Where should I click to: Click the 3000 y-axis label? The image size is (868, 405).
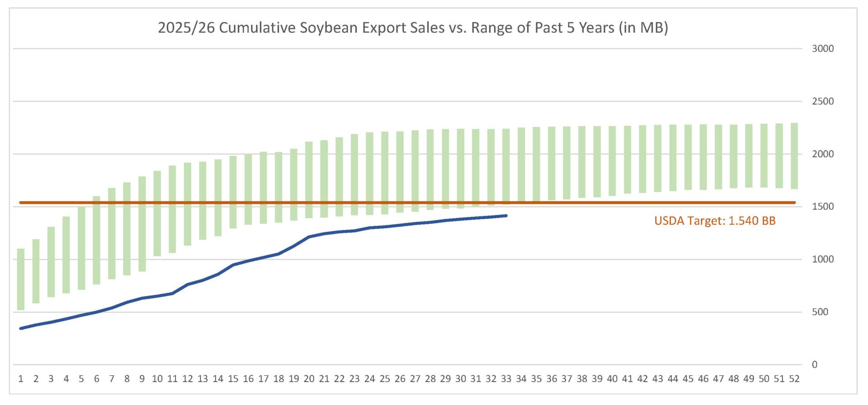pos(822,48)
